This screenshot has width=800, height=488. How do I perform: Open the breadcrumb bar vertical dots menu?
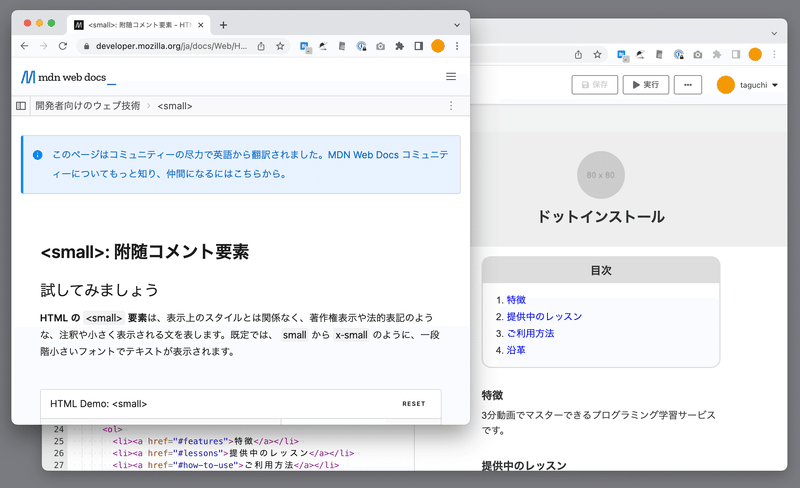(x=451, y=106)
